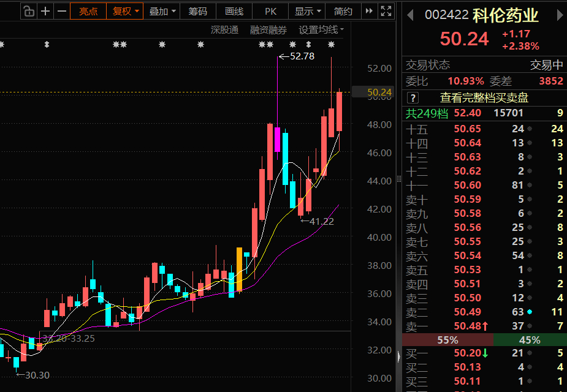This screenshot has height=392, width=567.
Task: Click the lock icon in the chart toolbar
Action: (x=29, y=12)
